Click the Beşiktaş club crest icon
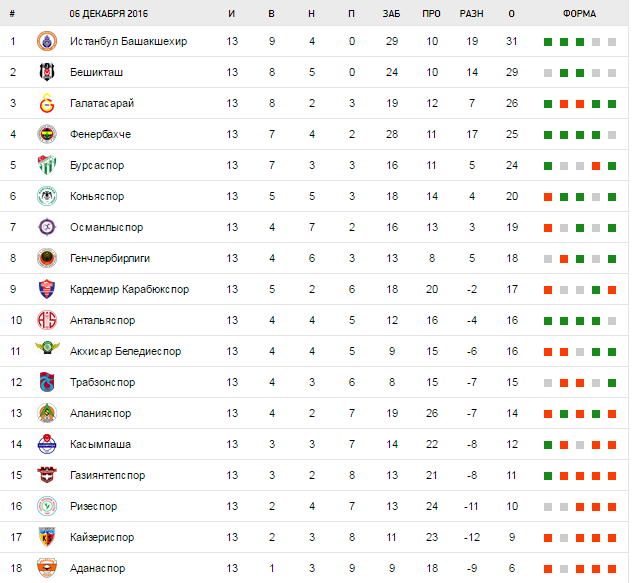633x583 pixels. coord(44,72)
